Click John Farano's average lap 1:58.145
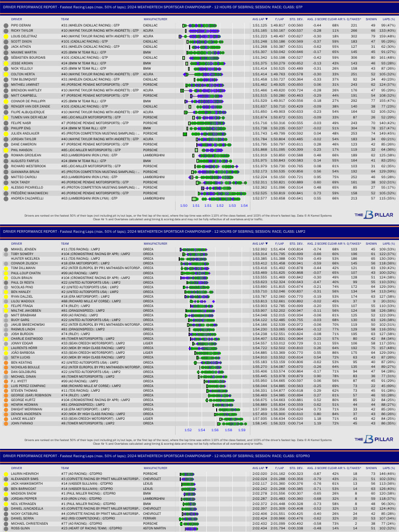399x532 pixels. click(260, 423)
